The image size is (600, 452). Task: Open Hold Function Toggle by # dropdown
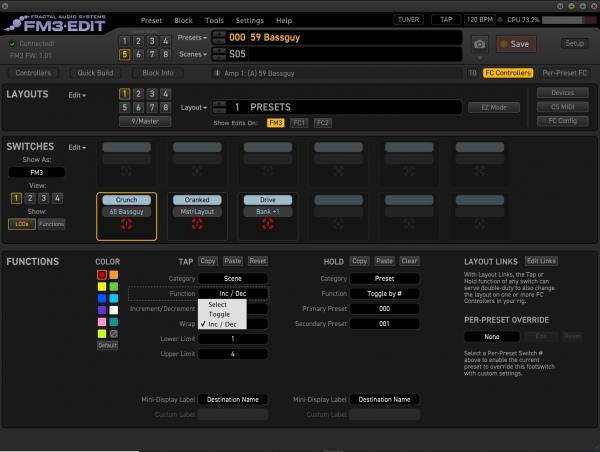[x=384, y=294]
